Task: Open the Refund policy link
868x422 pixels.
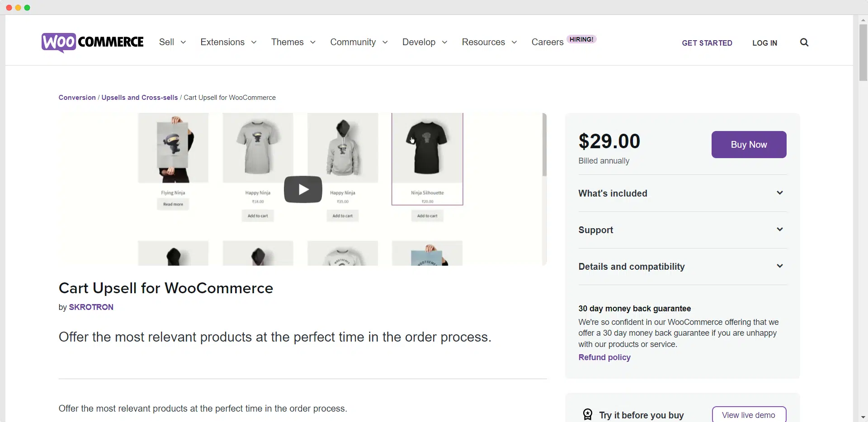Action: point(604,357)
